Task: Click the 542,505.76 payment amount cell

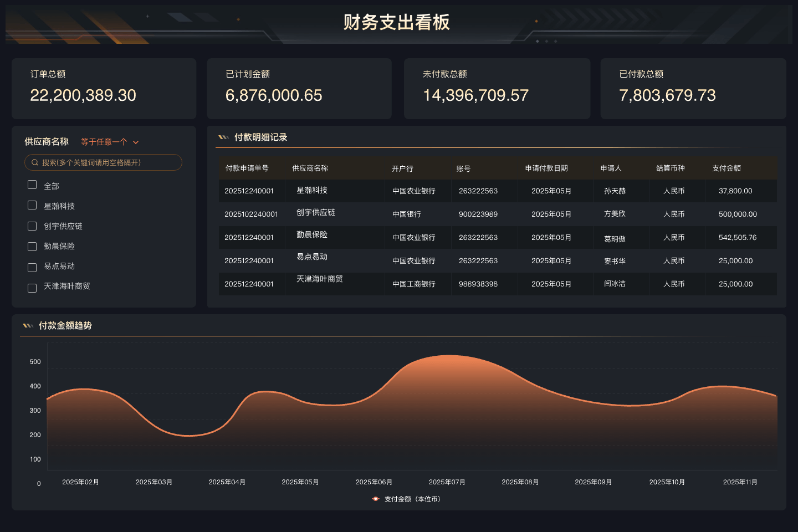Action: (x=737, y=237)
